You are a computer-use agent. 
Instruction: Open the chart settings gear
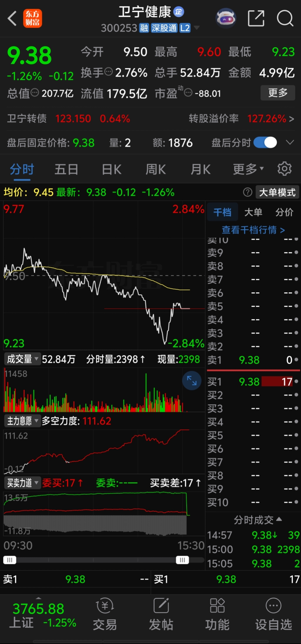(x=284, y=169)
